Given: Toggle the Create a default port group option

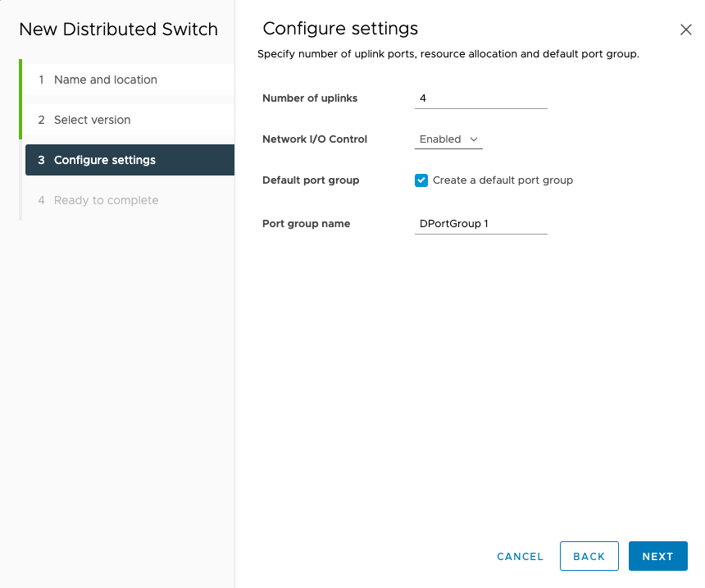Looking at the screenshot, I should click(x=421, y=180).
